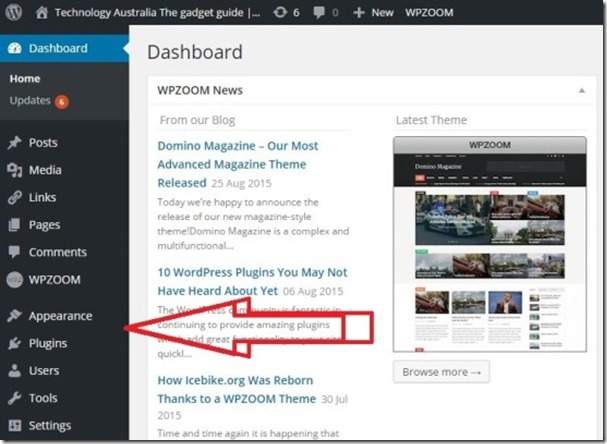Click the Comments bubble icon in sidebar
Viewport: 607px width, 444px height.
point(14,252)
